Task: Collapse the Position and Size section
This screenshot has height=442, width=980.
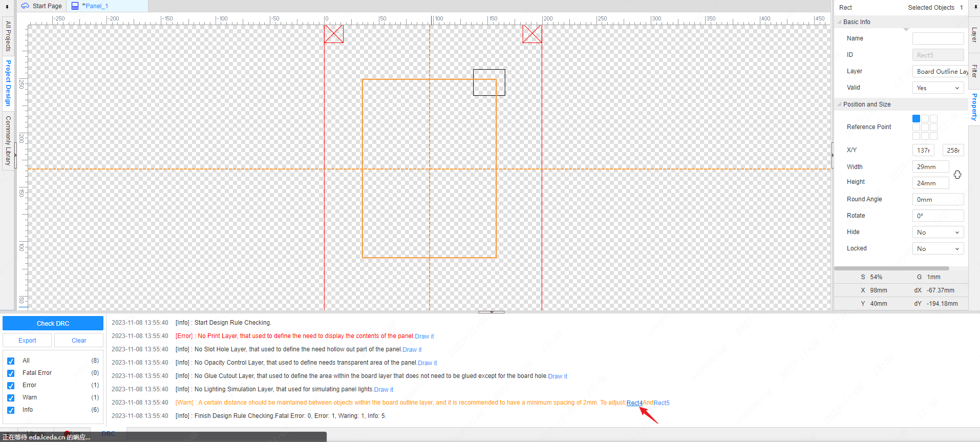Action: [840, 104]
